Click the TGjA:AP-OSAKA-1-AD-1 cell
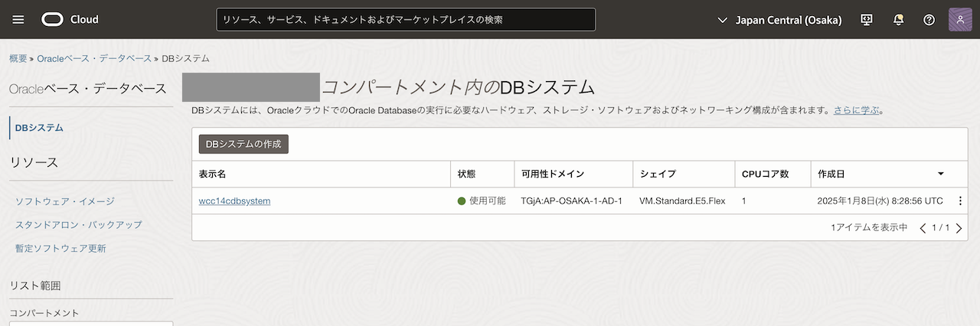Screen dimensions: 980x326 (x=571, y=201)
